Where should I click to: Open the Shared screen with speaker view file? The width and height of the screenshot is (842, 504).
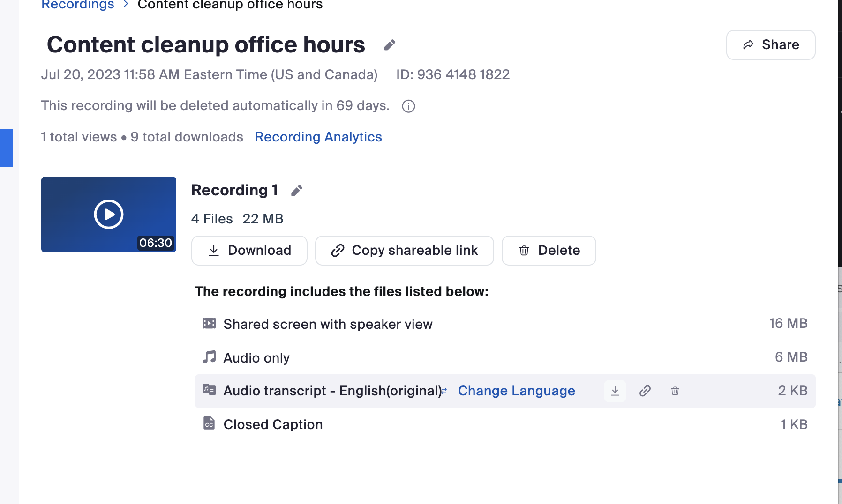click(328, 324)
